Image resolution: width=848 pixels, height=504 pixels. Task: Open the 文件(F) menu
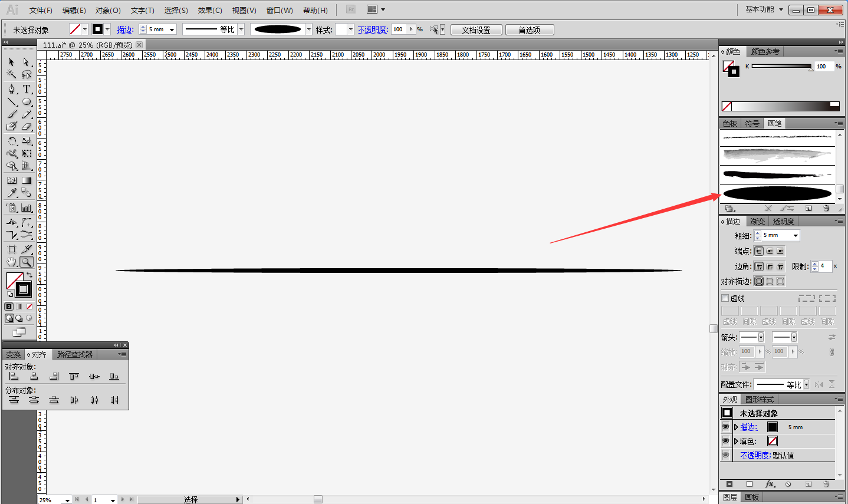point(41,11)
